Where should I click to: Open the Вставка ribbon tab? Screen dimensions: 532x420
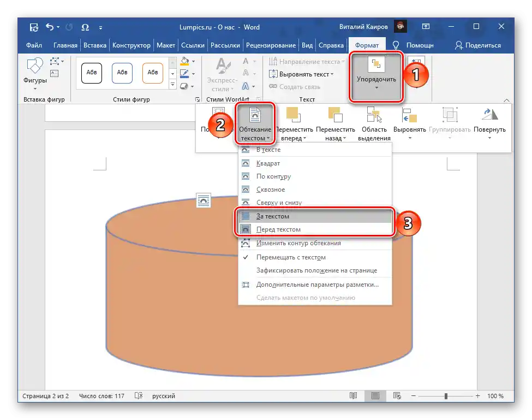95,45
